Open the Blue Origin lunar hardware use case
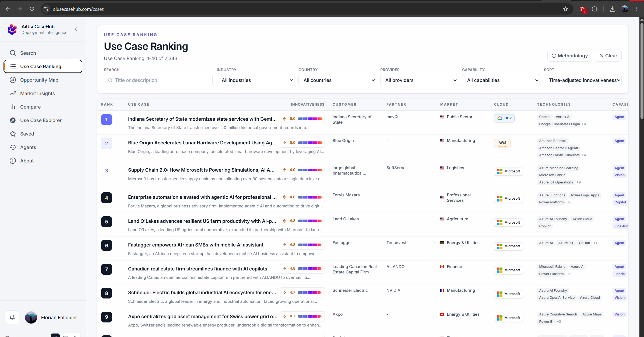This screenshot has width=644, height=337. 202,143
